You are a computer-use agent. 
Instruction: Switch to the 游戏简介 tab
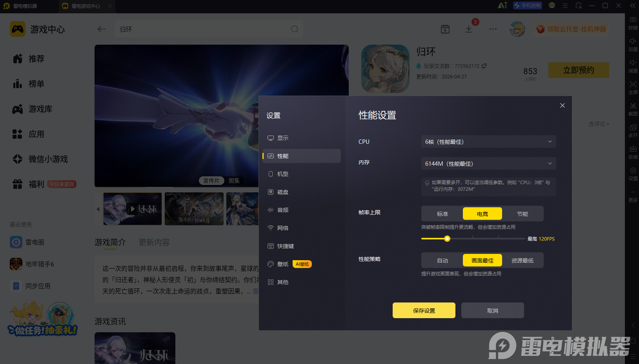pyautogui.click(x=110, y=242)
